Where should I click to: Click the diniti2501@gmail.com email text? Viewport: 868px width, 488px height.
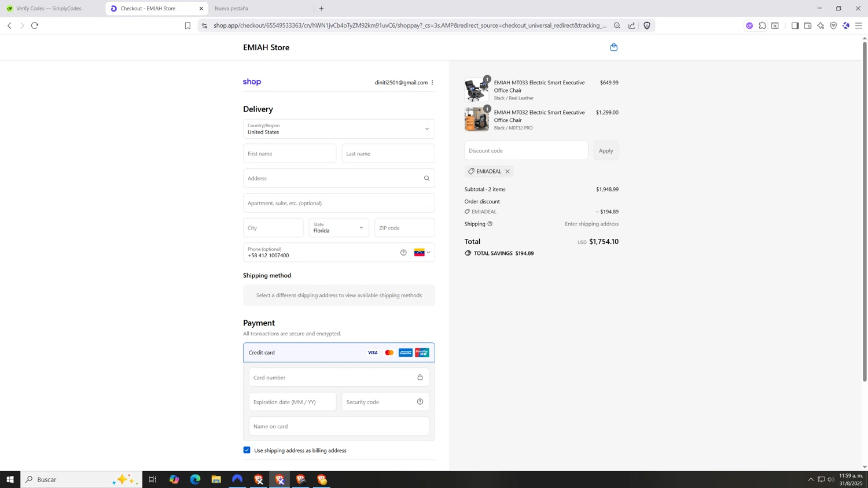click(x=401, y=82)
